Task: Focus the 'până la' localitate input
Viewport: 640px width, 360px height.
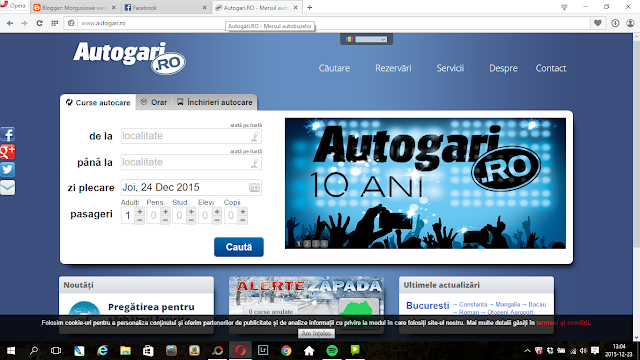Action: click(x=191, y=162)
